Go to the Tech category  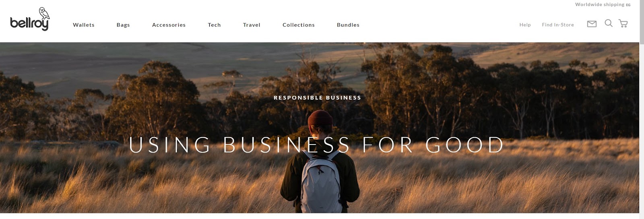tap(214, 25)
